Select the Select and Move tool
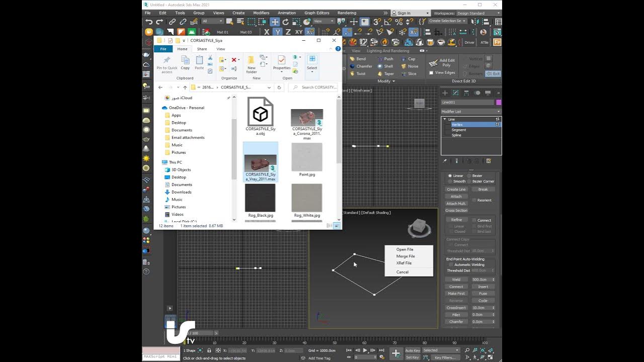Viewport: 644px width, 362px height. click(x=275, y=22)
